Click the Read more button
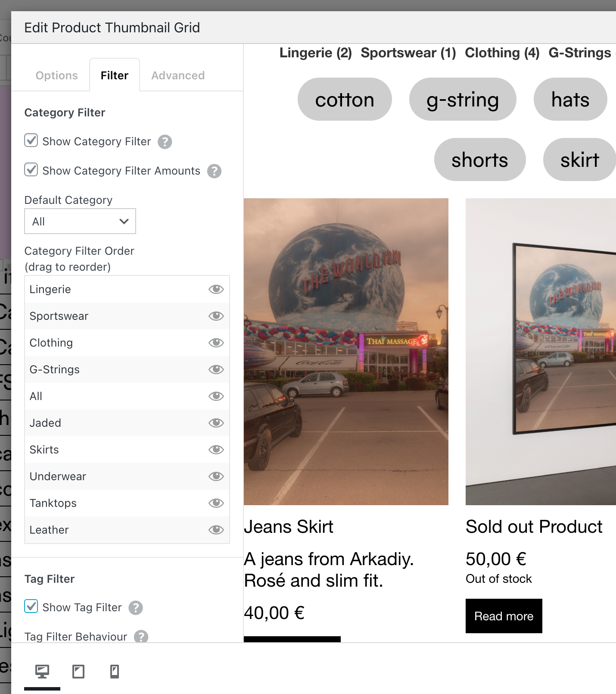616x694 pixels. tap(504, 616)
